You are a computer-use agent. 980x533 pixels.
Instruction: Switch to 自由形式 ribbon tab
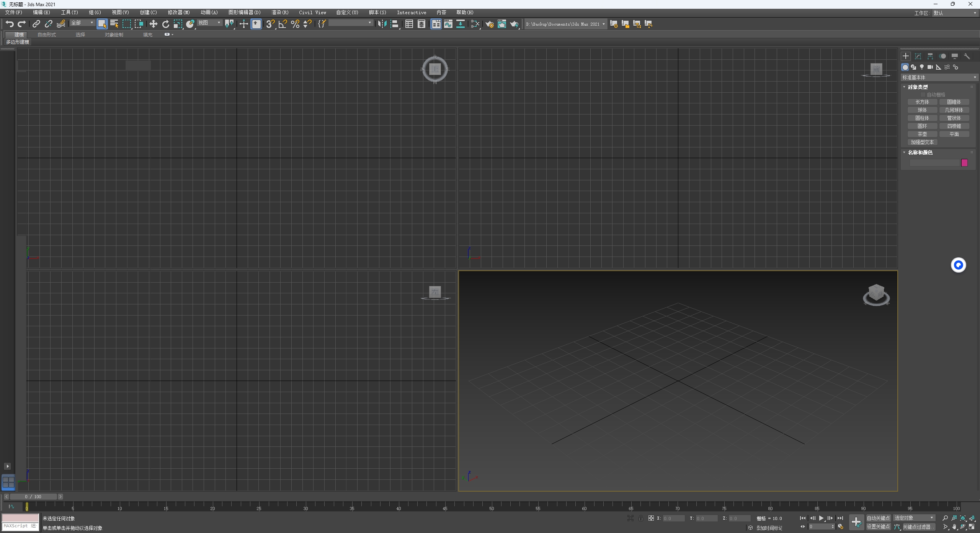click(47, 34)
